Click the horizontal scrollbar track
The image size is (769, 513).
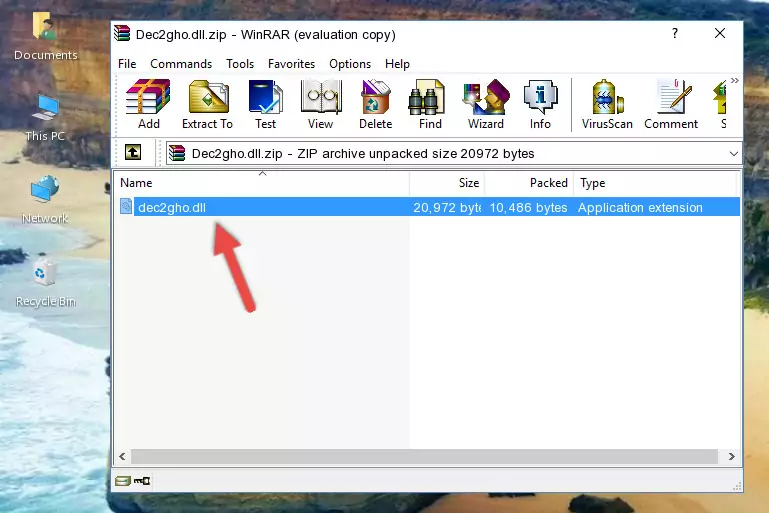tap(424, 457)
